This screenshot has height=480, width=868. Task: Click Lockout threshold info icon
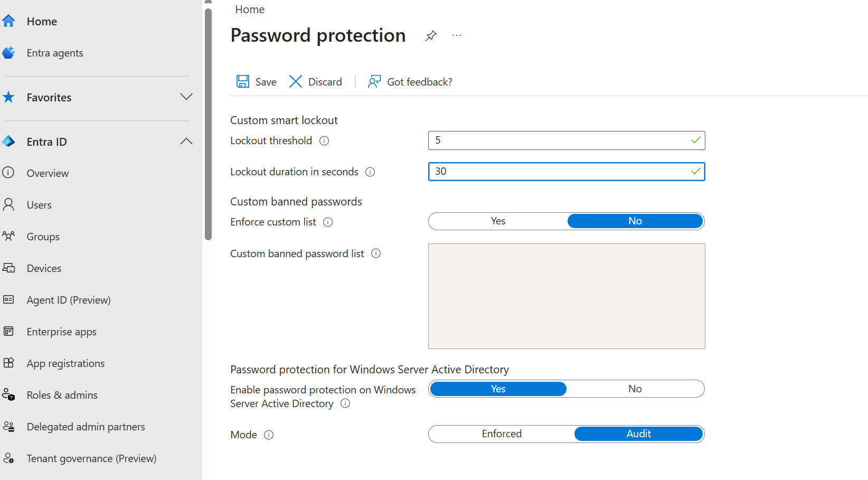coord(325,141)
